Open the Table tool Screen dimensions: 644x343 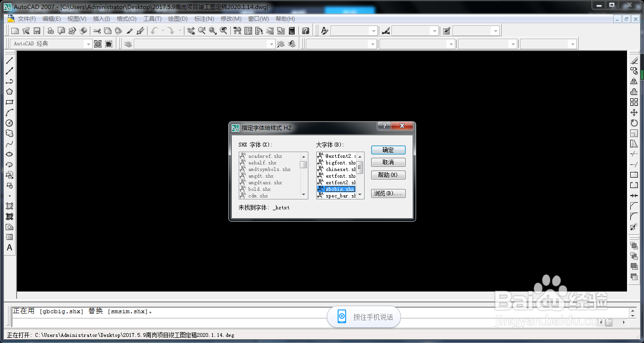tap(9, 237)
